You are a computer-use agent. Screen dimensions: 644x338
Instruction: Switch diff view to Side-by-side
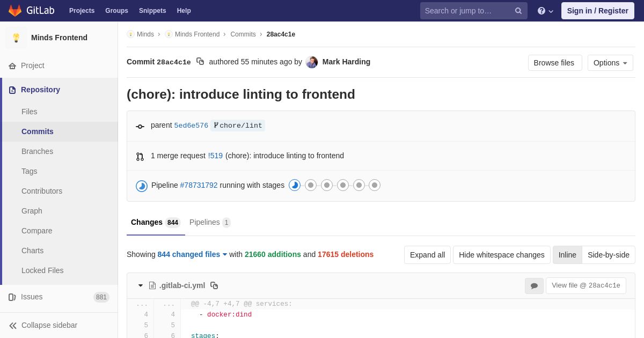click(x=609, y=255)
